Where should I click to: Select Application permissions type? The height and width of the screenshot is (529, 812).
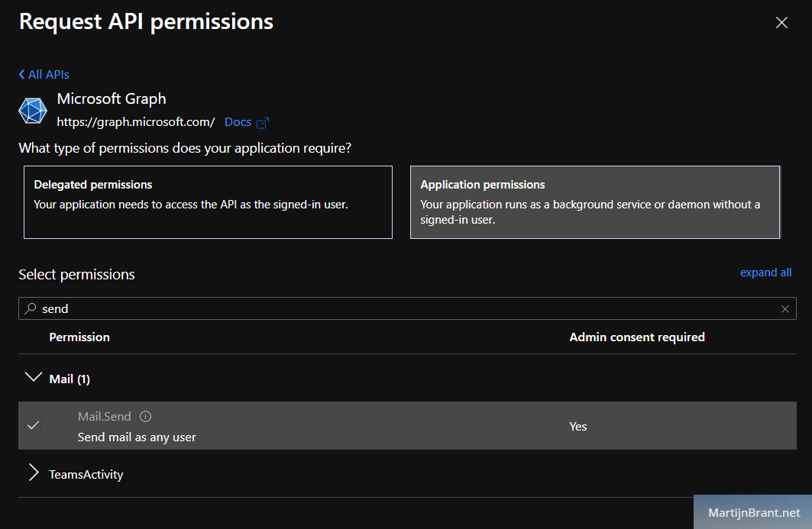tap(595, 202)
